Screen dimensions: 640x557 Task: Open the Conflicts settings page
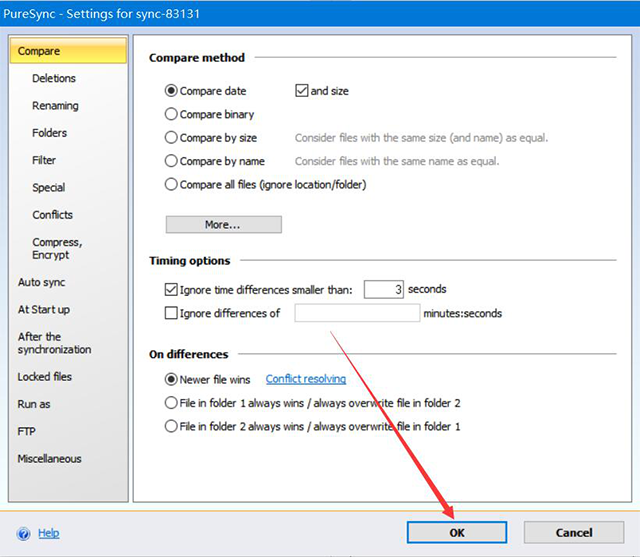(x=53, y=215)
